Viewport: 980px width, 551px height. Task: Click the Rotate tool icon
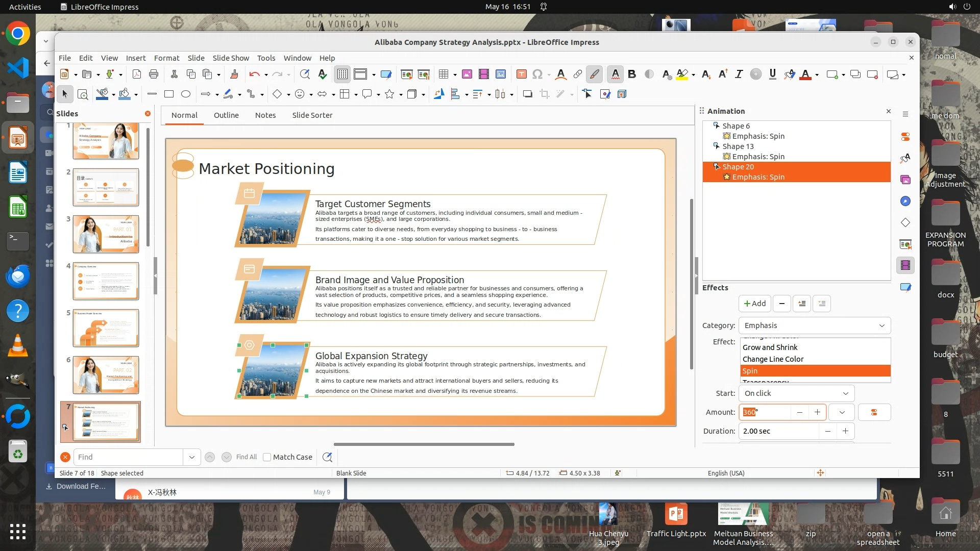click(438, 94)
